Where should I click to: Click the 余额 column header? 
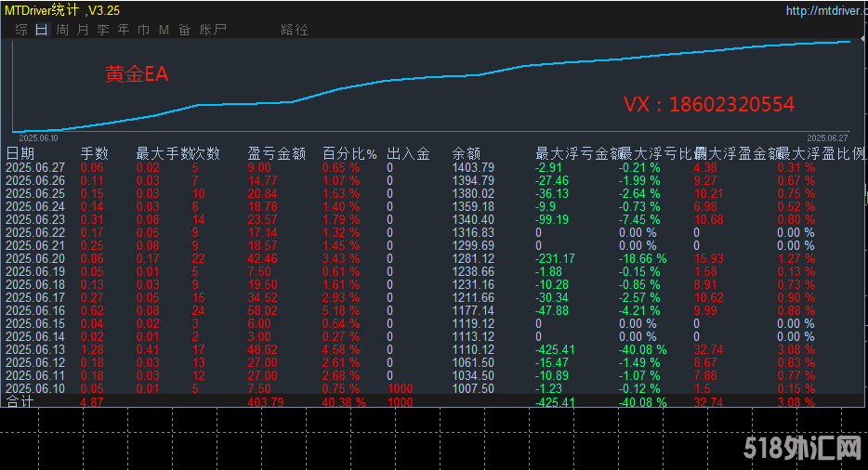click(x=467, y=153)
